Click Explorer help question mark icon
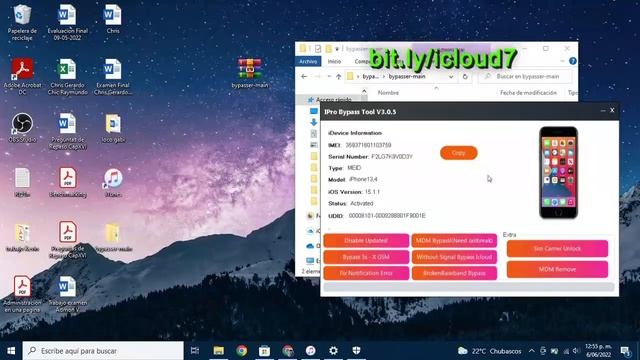The width and height of the screenshot is (640, 360). point(573,61)
